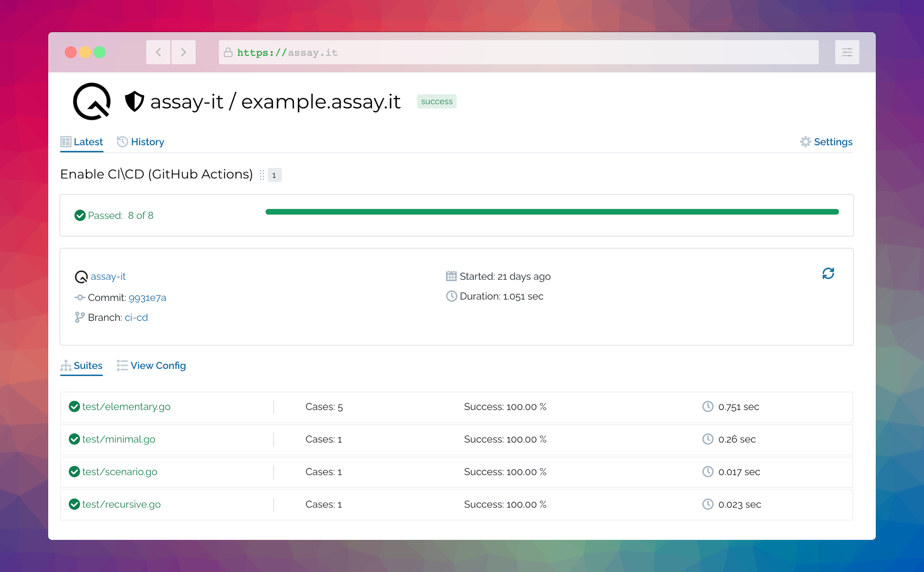Click "Success: 100.00 %" in scenario.go row
This screenshot has width=924, height=572.
click(505, 472)
